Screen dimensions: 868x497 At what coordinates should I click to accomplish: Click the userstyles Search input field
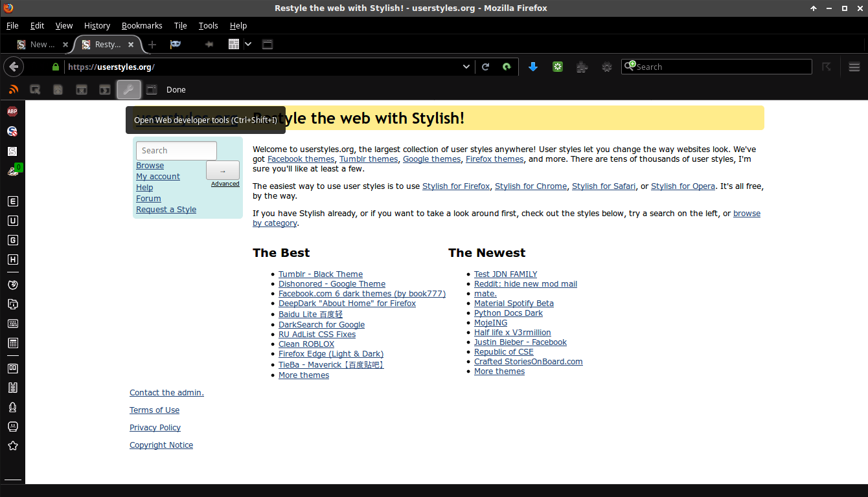tap(176, 150)
